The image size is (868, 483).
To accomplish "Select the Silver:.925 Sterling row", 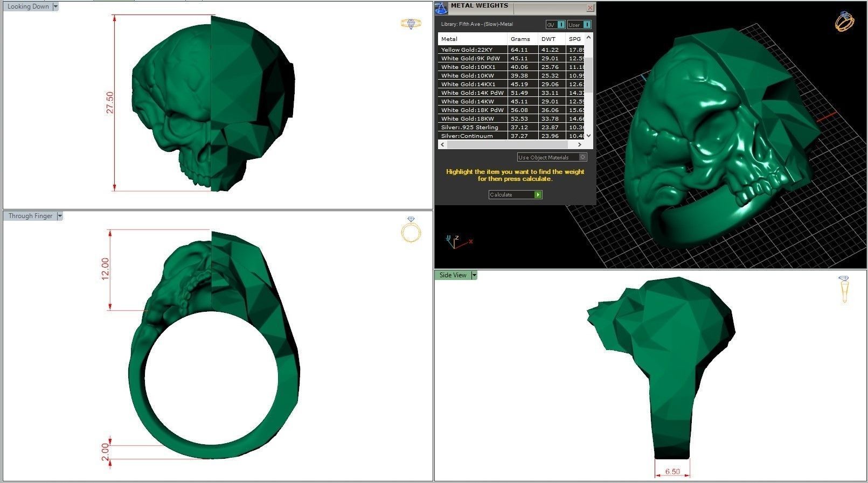I will [x=511, y=127].
